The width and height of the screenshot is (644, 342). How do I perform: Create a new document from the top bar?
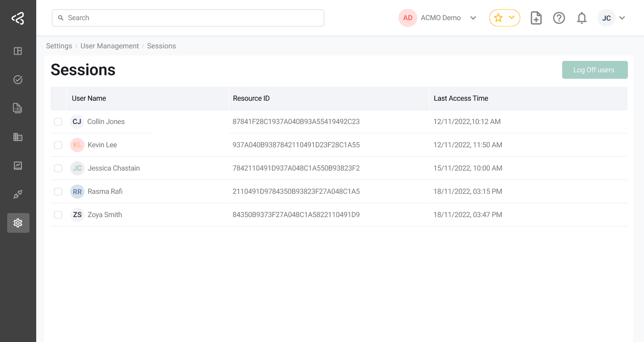(x=536, y=18)
